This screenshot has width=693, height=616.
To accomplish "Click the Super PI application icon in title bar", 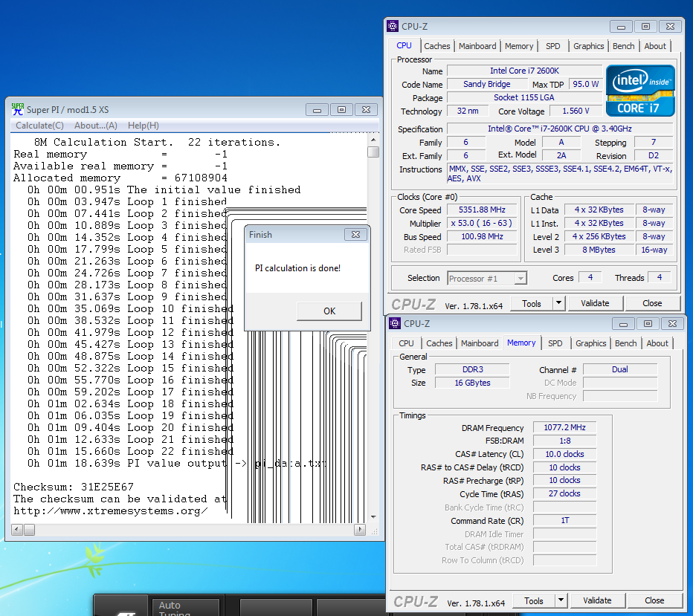I will [18, 109].
